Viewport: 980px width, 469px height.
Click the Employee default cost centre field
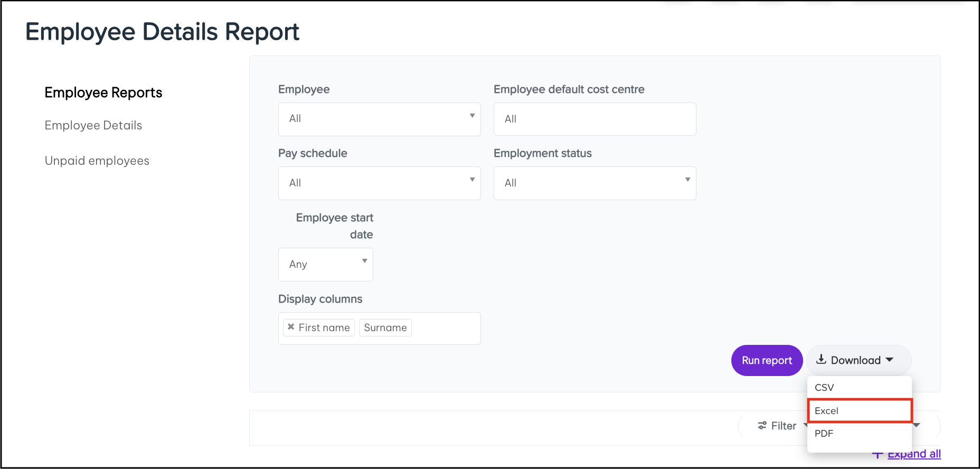tap(595, 119)
